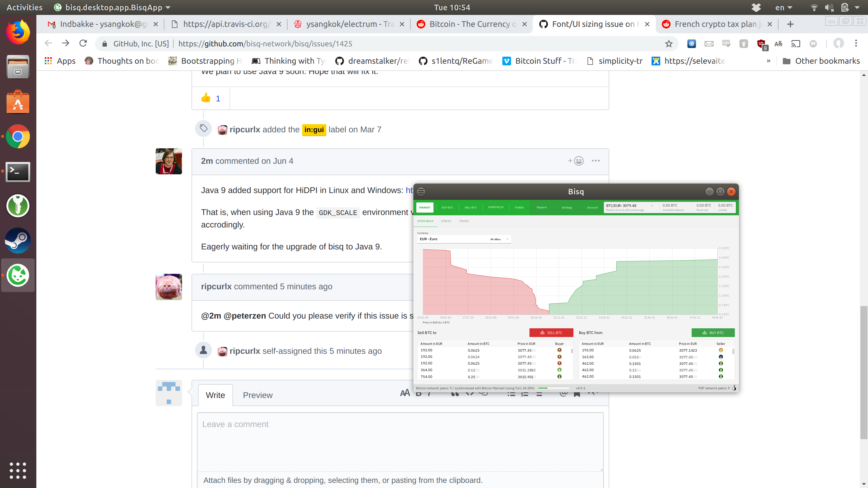
Task: Close the 'French crypto tax plan' tab
Action: click(770, 24)
